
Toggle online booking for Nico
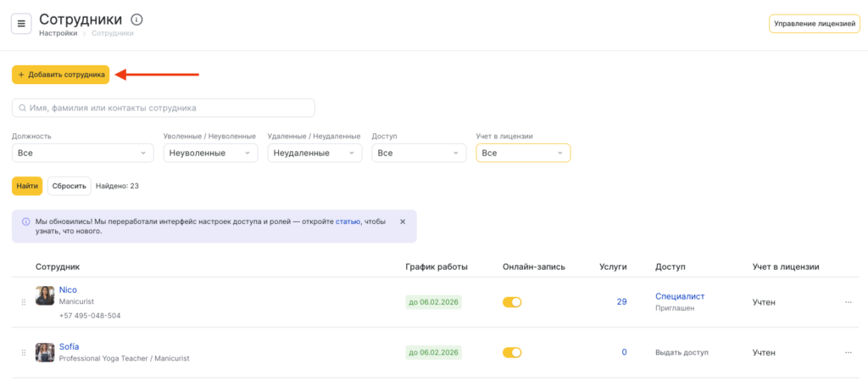tap(512, 302)
